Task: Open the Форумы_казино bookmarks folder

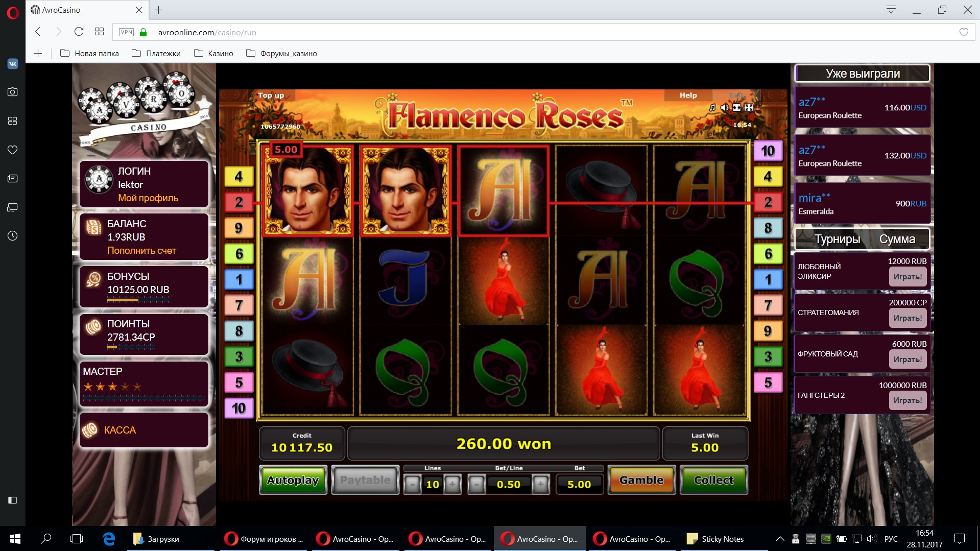Action: (281, 53)
